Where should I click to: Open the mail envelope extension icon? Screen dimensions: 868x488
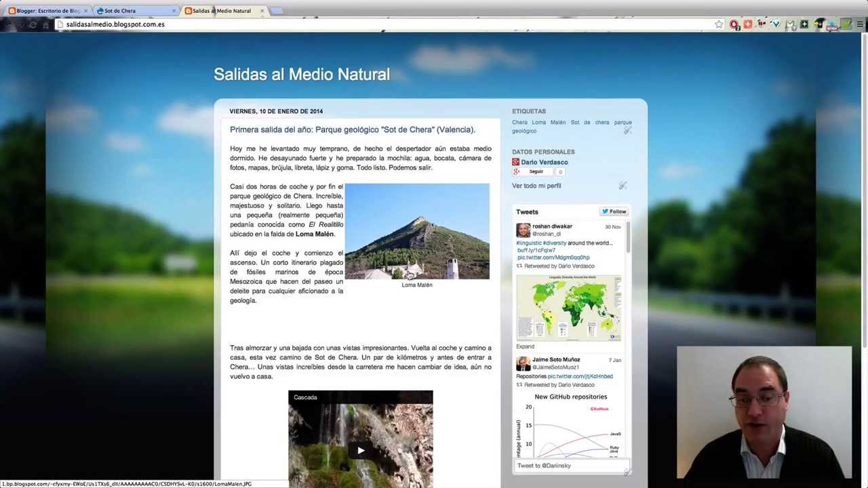point(790,24)
